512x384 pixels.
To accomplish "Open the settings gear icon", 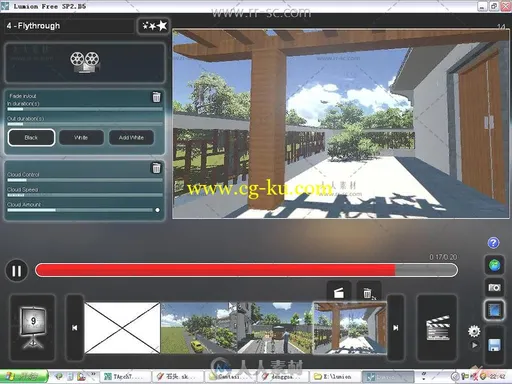I will [474, 331].
